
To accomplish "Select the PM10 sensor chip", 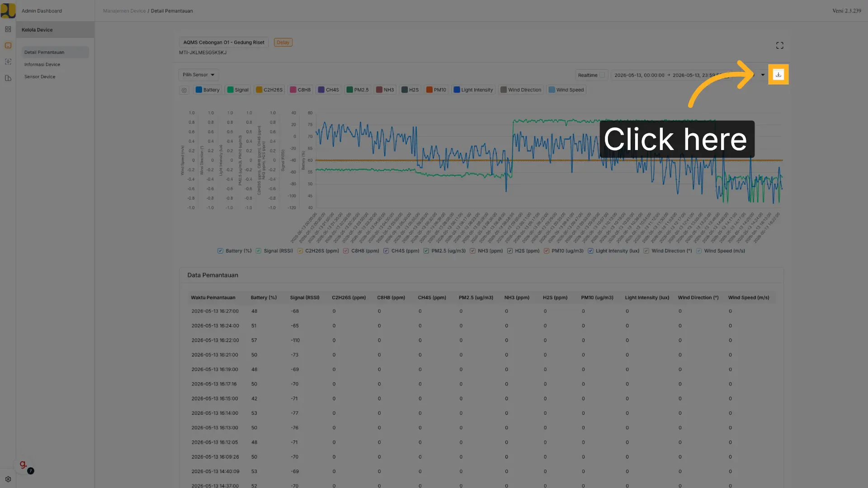I will [436, 90].
